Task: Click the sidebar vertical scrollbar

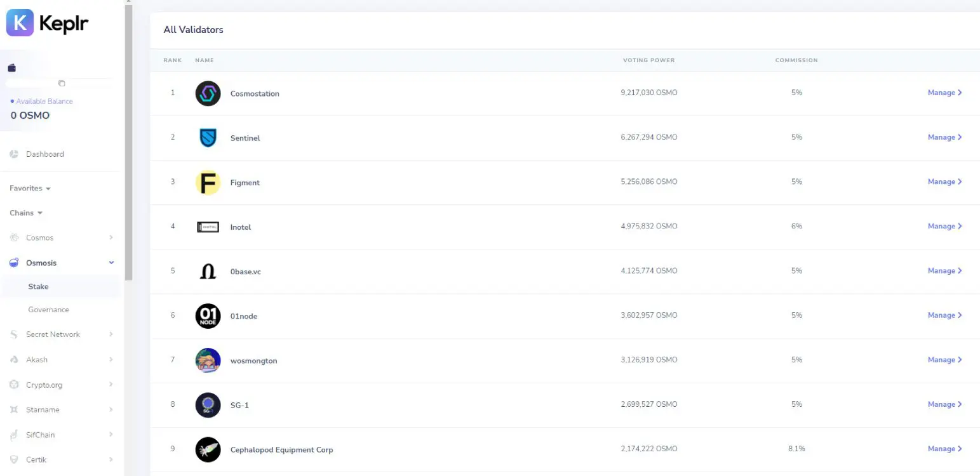Action: tap(129, 143)
